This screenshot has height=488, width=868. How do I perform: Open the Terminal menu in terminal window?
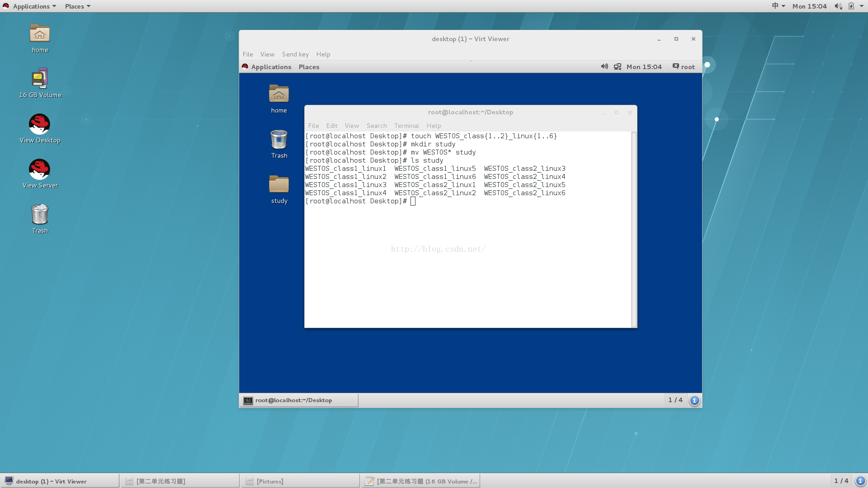click(x=406, y=126)
